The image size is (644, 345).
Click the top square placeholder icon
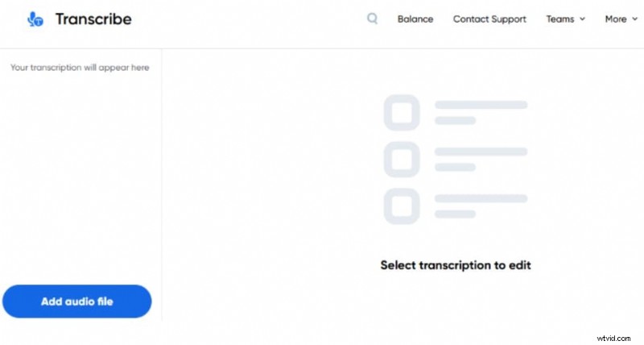(x=401, y=112)
